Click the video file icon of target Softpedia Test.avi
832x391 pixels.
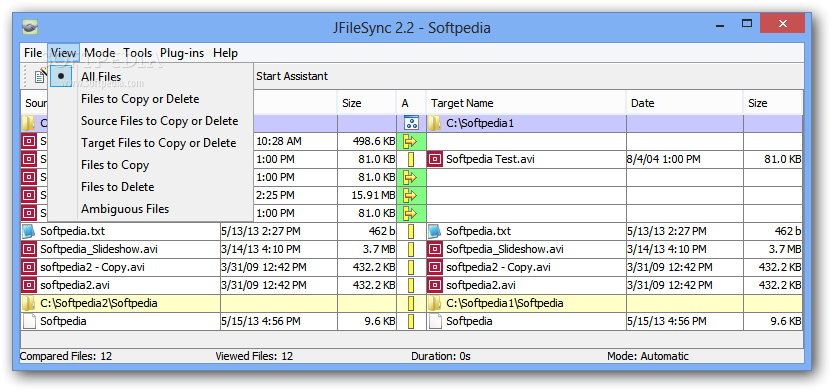coord(435,159)
